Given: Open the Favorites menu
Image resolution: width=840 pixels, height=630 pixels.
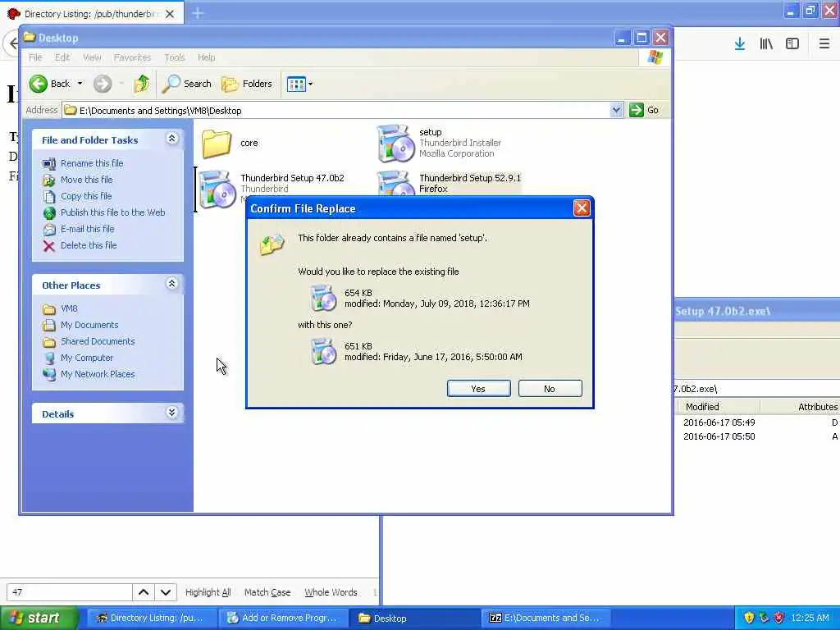Looking at the screenshot, I should pos(132,57).
